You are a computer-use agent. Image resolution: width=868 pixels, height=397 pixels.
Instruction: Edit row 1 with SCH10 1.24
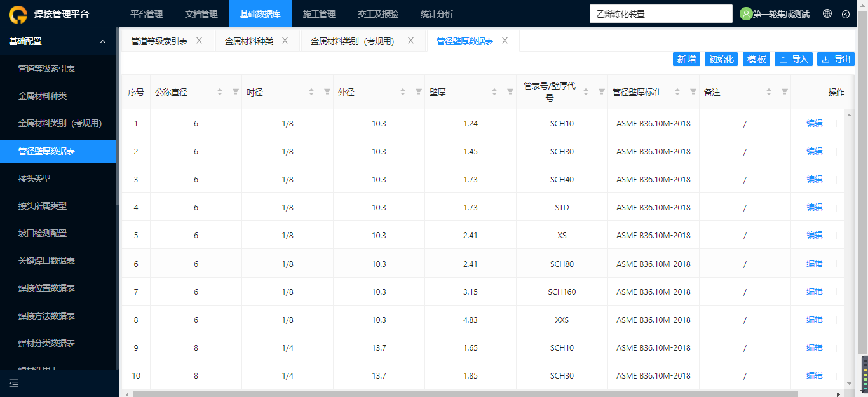(x=814, y=123)
